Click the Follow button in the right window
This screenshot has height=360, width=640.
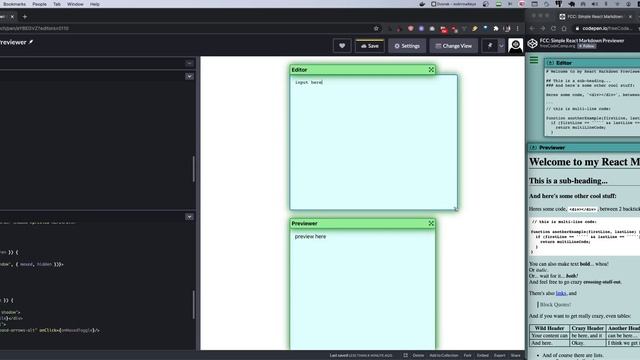pyautogui.click(x=587, y=46)
